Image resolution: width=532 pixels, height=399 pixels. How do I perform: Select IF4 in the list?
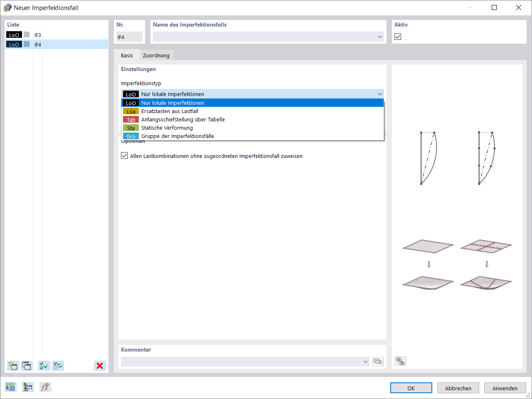click(57, 44)
